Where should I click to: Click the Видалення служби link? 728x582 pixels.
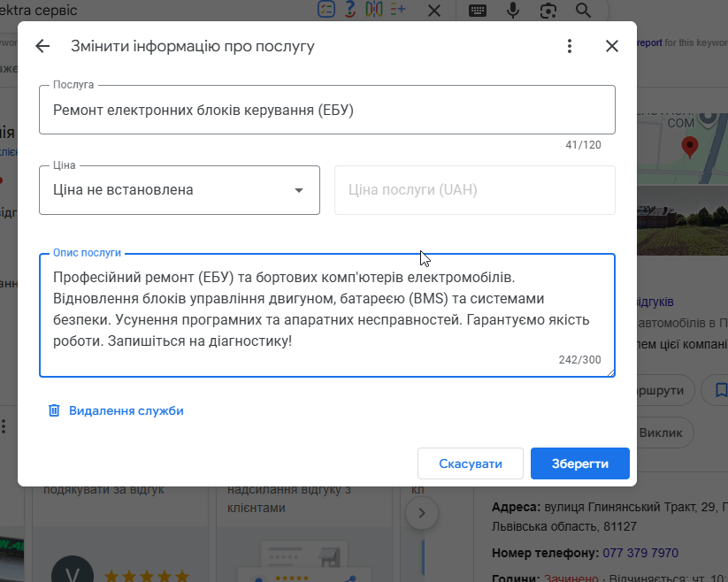(x=126, y=410)
